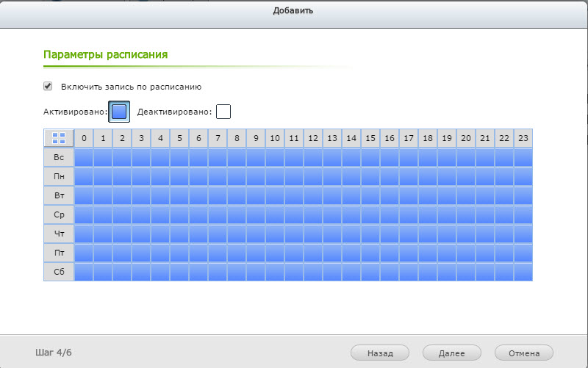
Task: Toggle the Ср row cell at hour 10
Action: (275, 214)
